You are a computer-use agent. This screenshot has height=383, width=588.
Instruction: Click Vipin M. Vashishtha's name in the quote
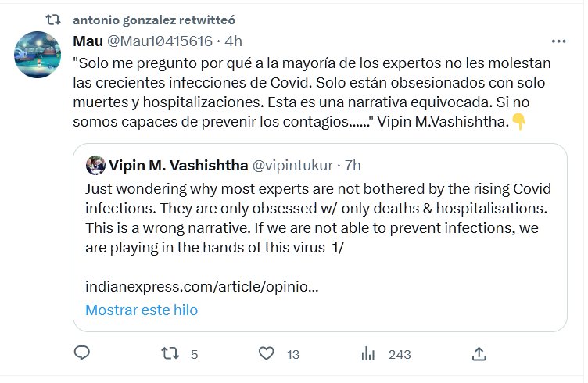tap(178, 165)
